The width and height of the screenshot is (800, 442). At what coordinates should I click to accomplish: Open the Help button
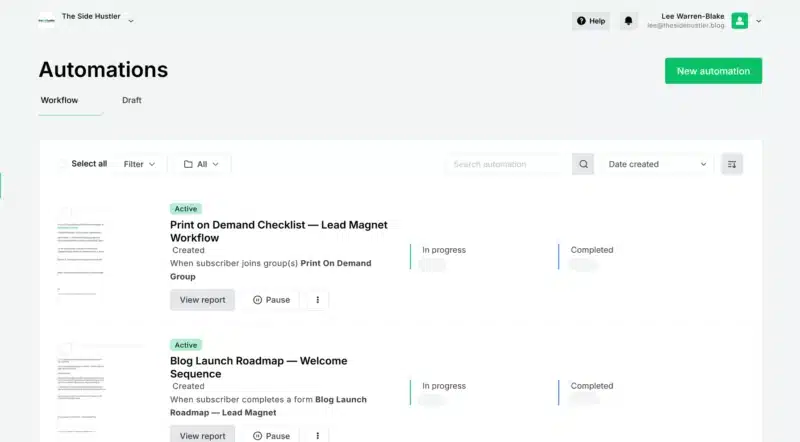(x=591, y=21)
